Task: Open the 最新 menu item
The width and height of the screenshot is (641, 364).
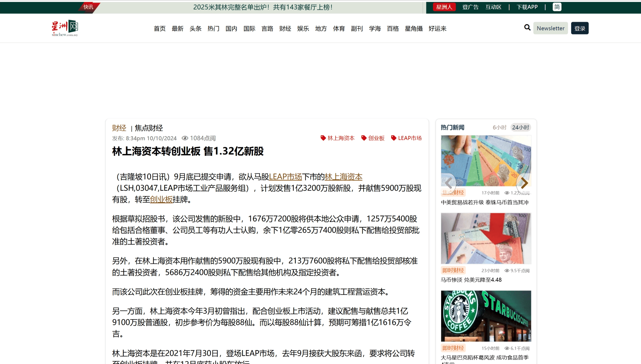Action: click(178, 29)
